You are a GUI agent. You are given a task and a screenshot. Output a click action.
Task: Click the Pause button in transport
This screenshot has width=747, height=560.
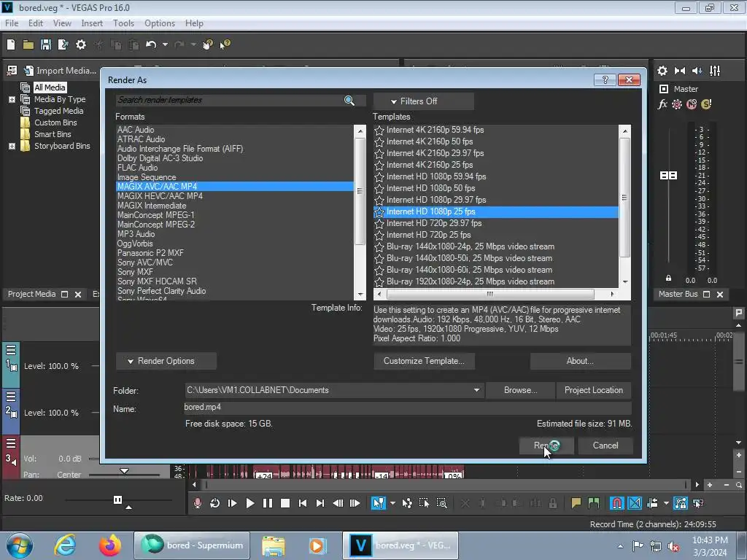point(268,503)
